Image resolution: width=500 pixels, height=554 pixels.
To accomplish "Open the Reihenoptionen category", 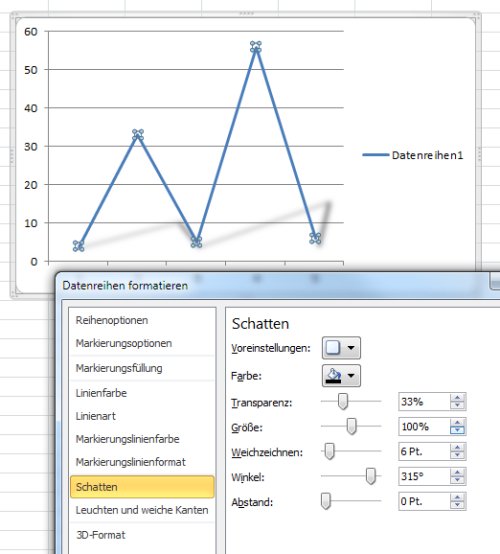I will pos(112,320).
